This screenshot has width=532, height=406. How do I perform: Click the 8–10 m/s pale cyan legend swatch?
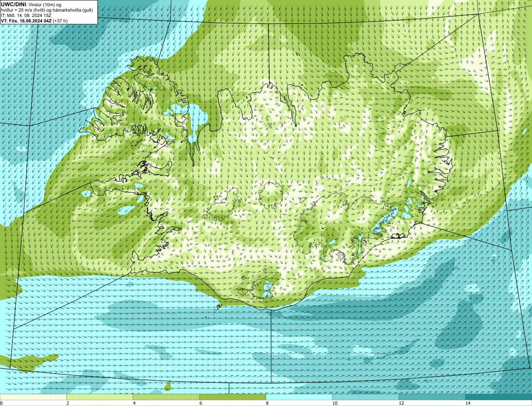(x=299, y=397)
